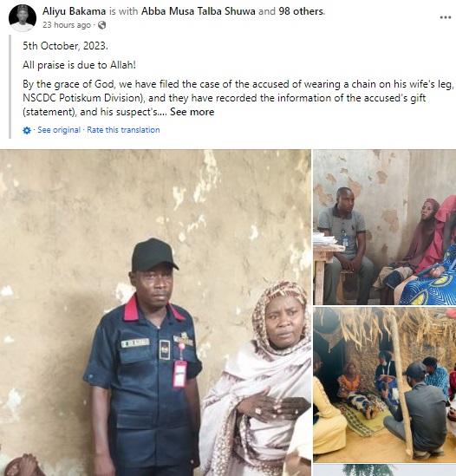456x476 pixels.
Task: Expand the post text with See more
Action: click(192, 112)
